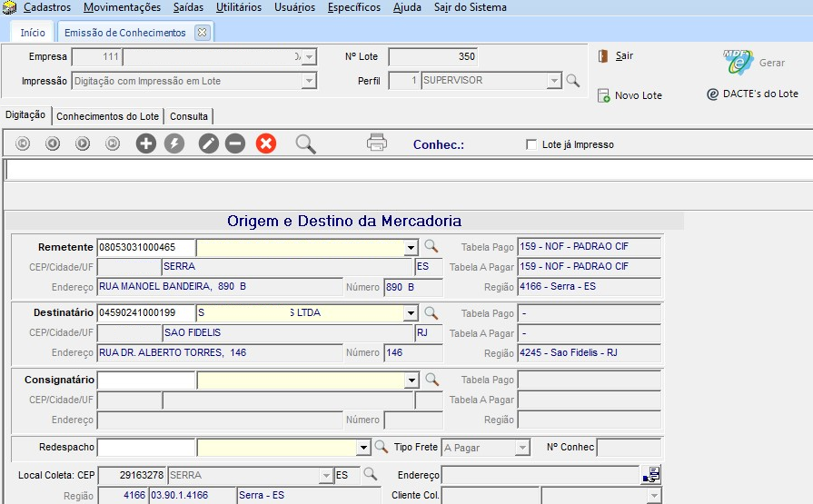Open the Movimentações menu
This screenshot has width=813, height=504.
[122, 7]
